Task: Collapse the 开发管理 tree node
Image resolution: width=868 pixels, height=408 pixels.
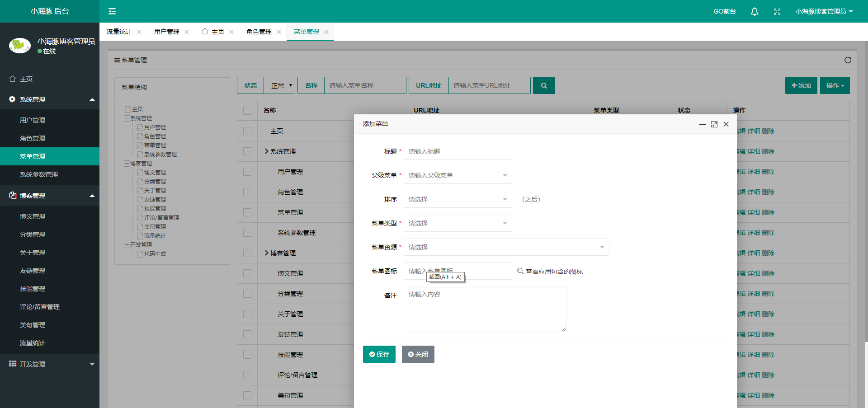Action: [x=127, y=245]
